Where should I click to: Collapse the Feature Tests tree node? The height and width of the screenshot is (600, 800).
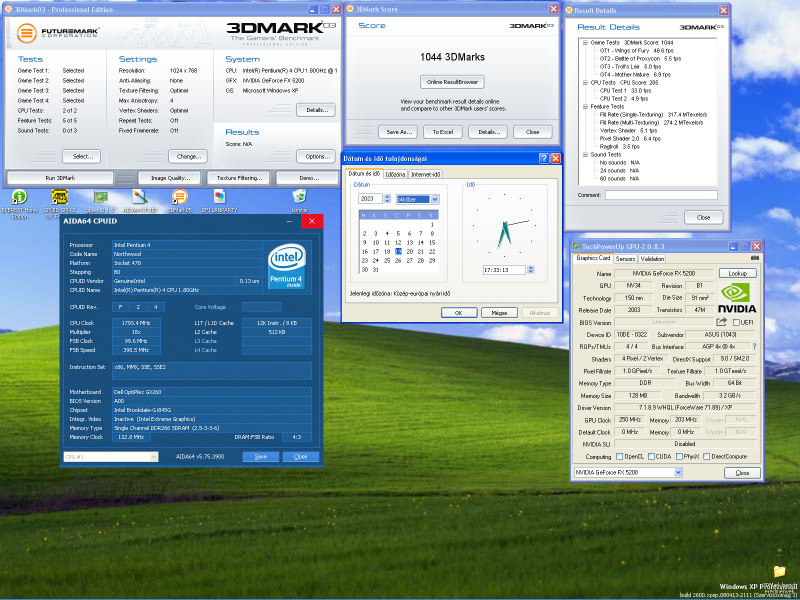pos(585,107)
